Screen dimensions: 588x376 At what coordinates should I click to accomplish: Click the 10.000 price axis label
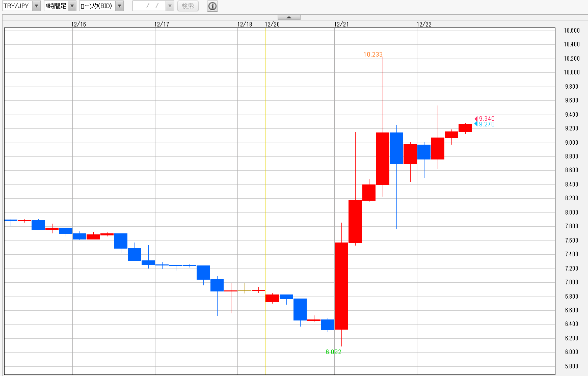tap(572, 72)
